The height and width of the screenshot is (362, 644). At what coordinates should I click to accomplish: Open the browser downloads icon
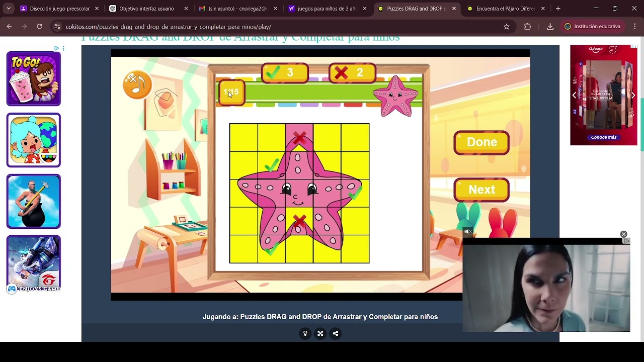(x=550, y=27)
